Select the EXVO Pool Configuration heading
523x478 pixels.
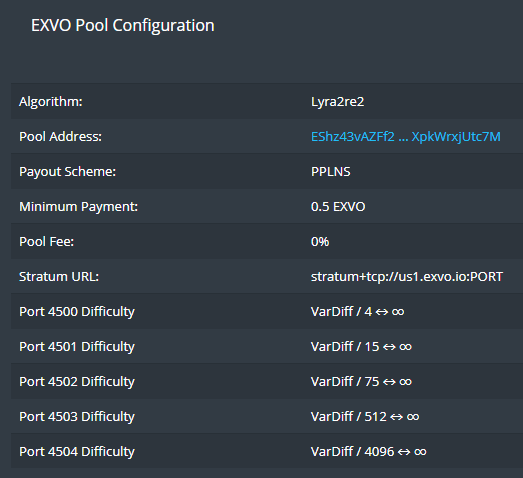pos(123,26)
